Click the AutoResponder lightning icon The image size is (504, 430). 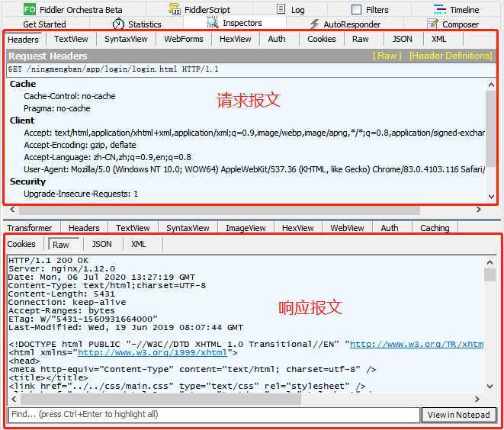(x=314, y=24)
